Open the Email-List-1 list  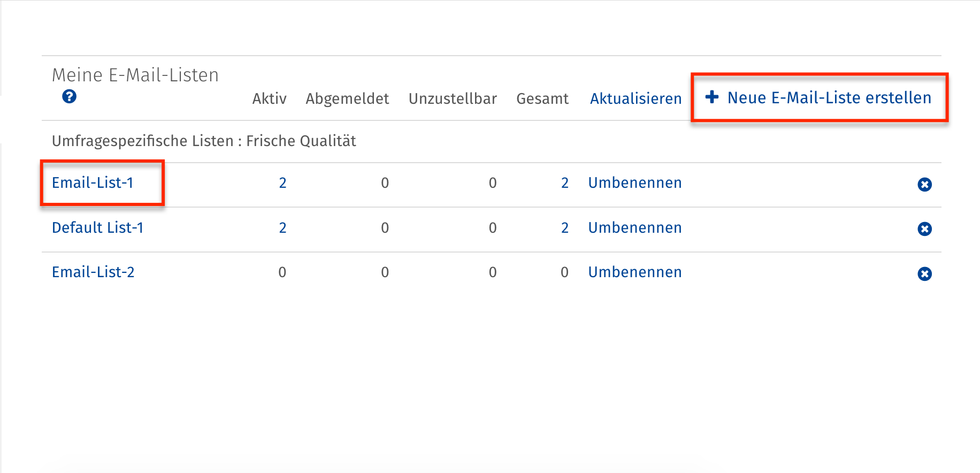[x=93, y=183]
